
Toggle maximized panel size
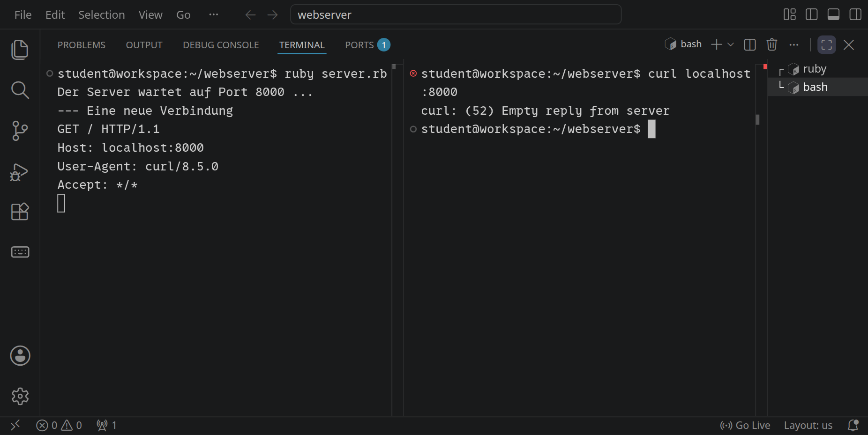tap(827, 44)
